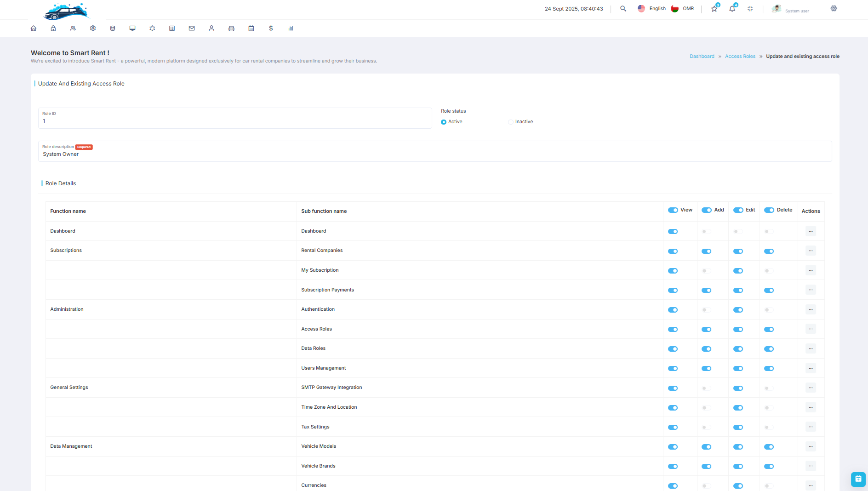Open the notifications bell icon
Viewport: 868px width, 491px height.
tap(732, 9)
